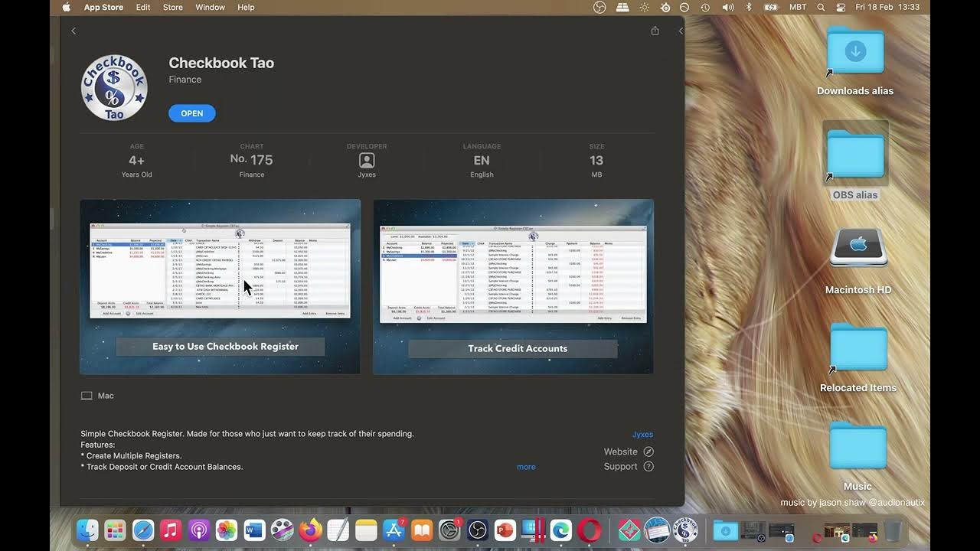This screenshot has height=551, width=980.
Task: Open Music app from the dock
Action: click(x=171, y=530)
